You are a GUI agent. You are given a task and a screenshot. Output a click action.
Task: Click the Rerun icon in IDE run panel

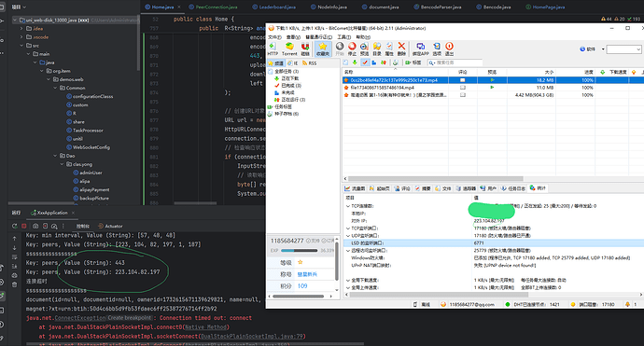pos(15,226)
